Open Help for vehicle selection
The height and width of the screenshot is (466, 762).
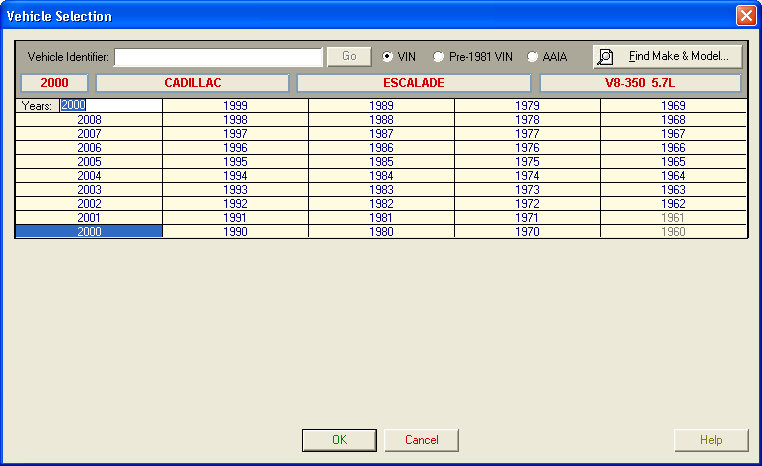coord(711,440)
